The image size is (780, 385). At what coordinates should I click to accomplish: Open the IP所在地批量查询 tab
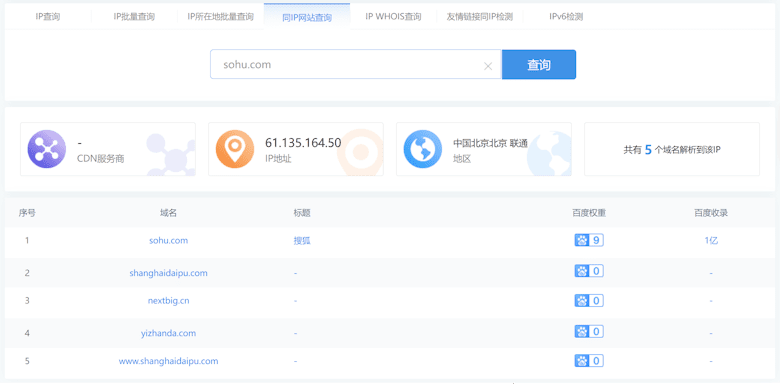tap(220, 16)
